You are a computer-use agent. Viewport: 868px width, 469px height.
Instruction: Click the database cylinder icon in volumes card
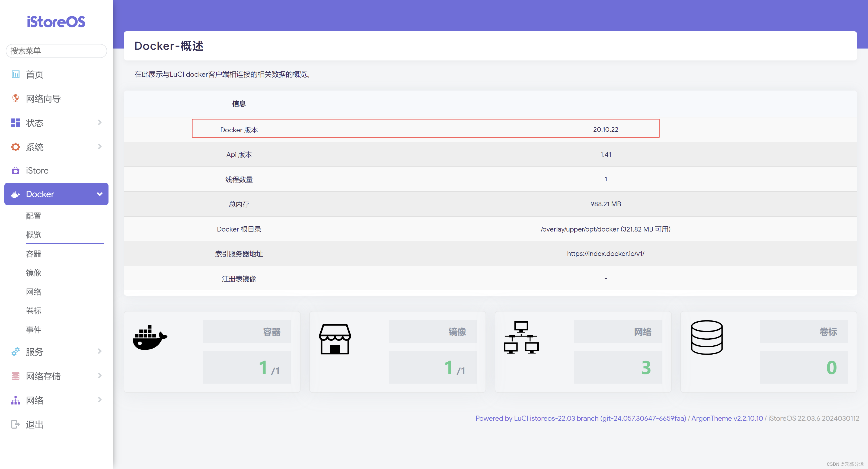tap(707, 337)
